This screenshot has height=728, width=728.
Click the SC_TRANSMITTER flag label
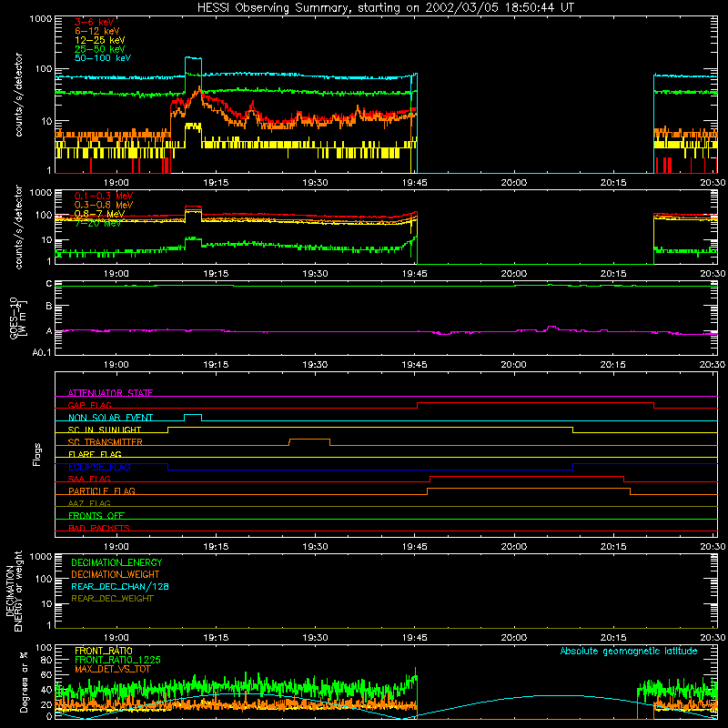tap(106, 442)
